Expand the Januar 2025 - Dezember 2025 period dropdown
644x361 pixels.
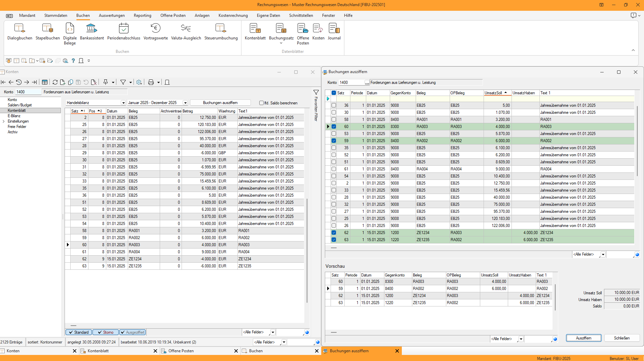(185, 103)
